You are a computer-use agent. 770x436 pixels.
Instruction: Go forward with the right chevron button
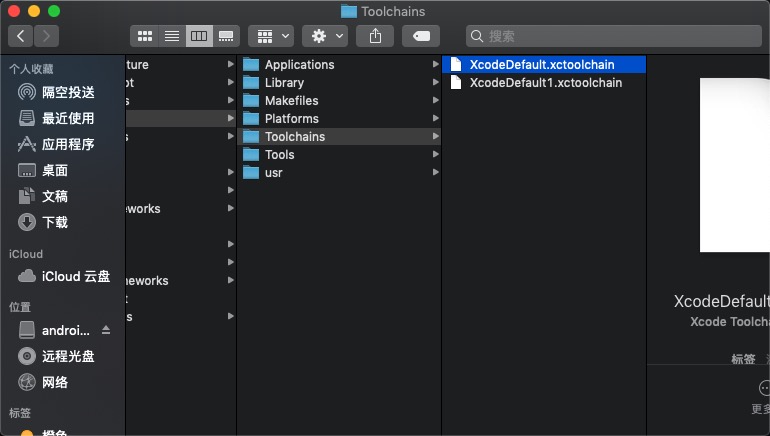point(46,36)
